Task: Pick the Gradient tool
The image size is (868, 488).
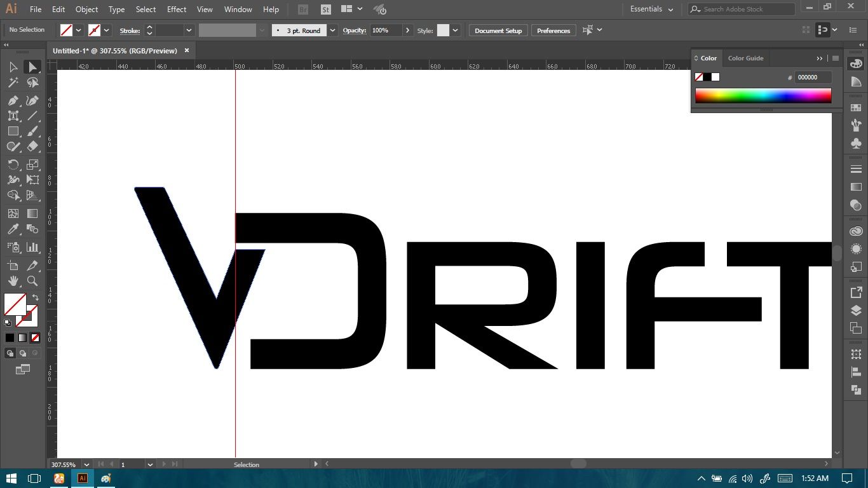Action: [x=32, y=213]
